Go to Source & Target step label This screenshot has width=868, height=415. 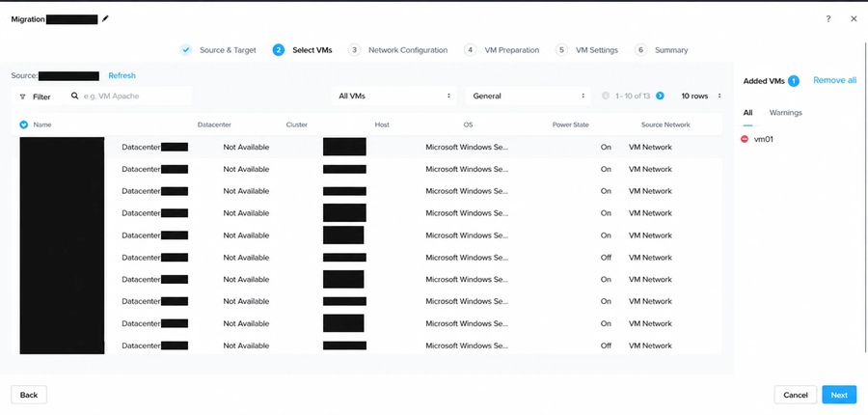point(228,50)
